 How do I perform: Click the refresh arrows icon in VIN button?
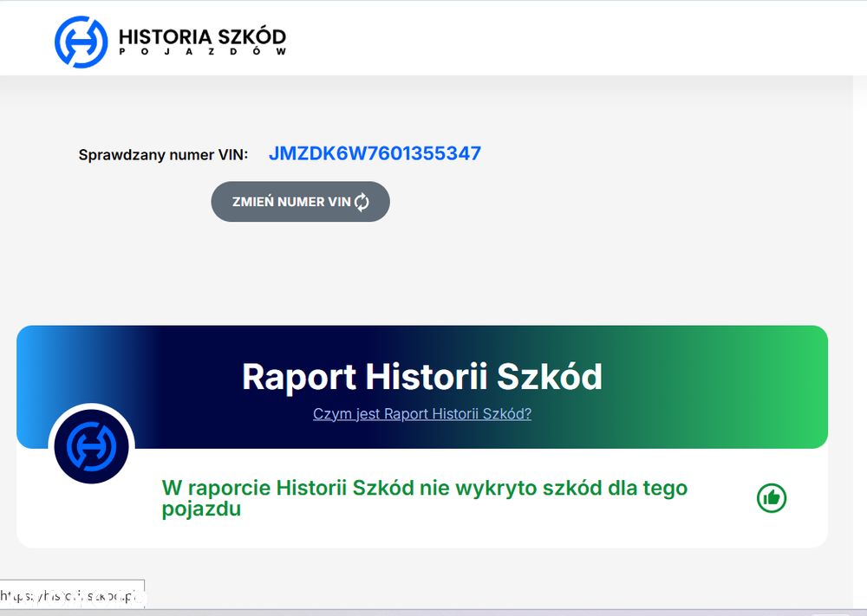pyautogui.click(x=362, y=202)
